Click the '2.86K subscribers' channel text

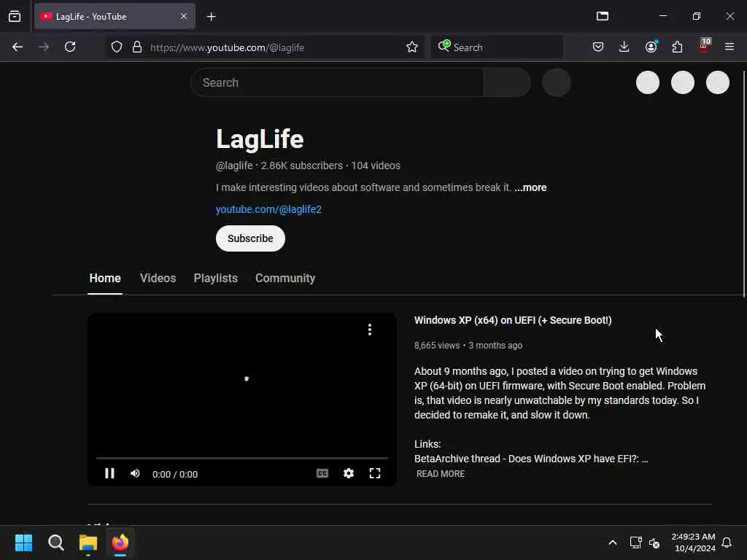click(x=301, y=166)
